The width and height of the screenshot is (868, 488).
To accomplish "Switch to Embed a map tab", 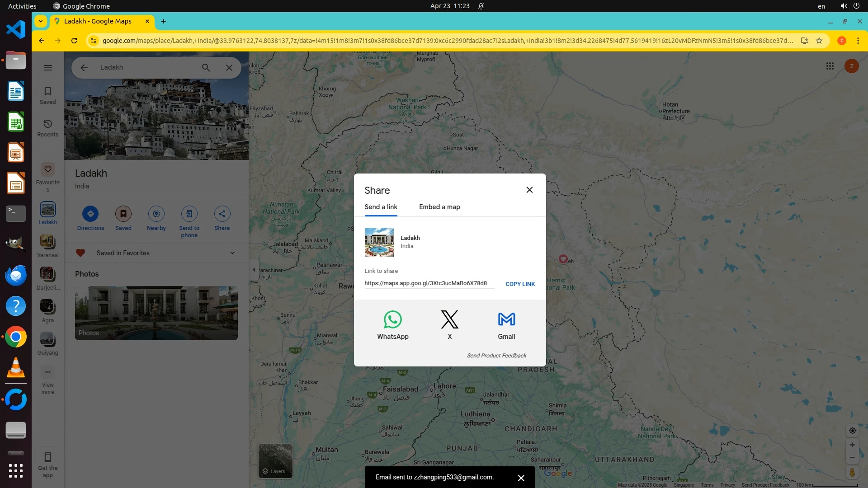I will pos(439,207).
